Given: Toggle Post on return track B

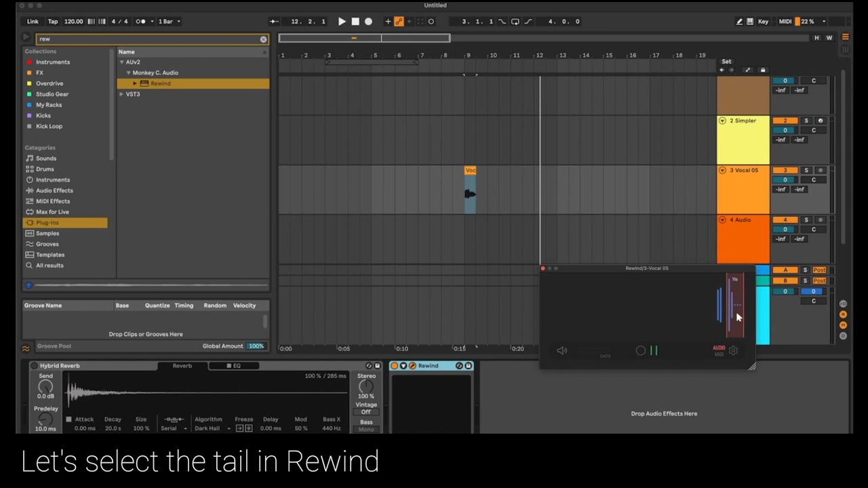Looking at the screenshot, I should coord(819,281).
